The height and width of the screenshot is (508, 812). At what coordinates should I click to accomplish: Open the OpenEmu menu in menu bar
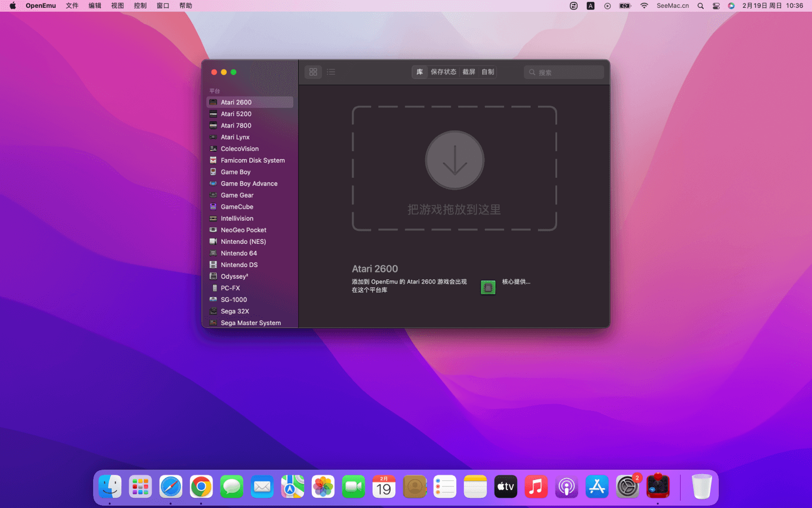[41, 6]
